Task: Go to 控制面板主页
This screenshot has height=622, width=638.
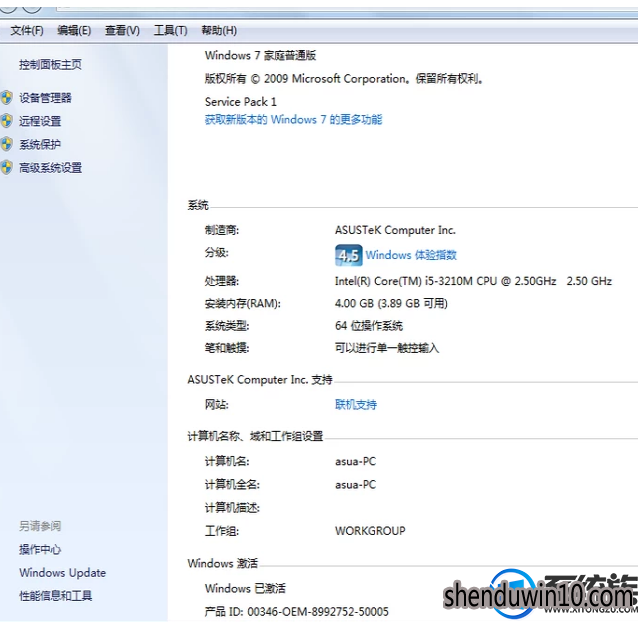Action: click(50, 65)
